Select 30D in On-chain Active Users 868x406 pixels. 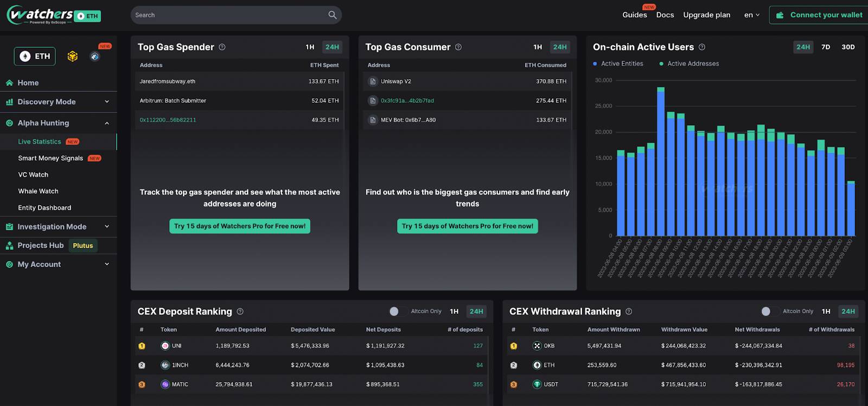(x=848, y=47)
